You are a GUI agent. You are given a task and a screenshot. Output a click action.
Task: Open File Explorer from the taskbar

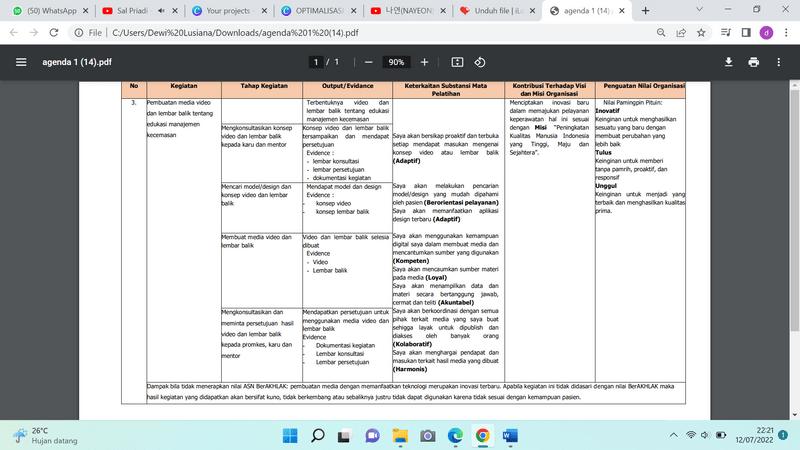(x=400, y=436)
